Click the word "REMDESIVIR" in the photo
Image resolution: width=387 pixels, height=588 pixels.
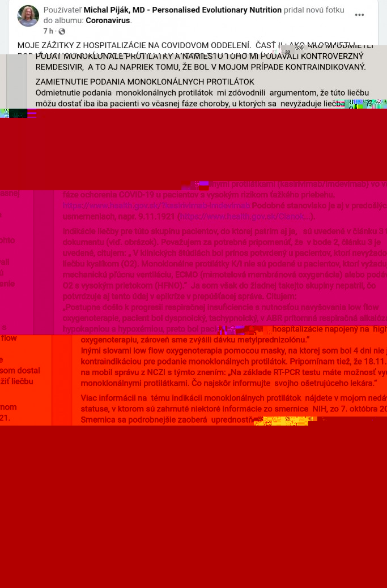click(59, 67)
